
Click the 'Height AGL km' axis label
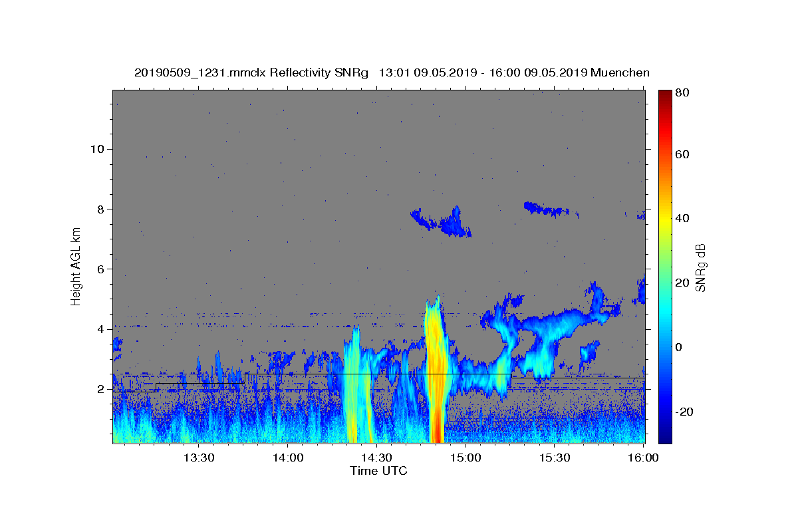coord(76,267)
